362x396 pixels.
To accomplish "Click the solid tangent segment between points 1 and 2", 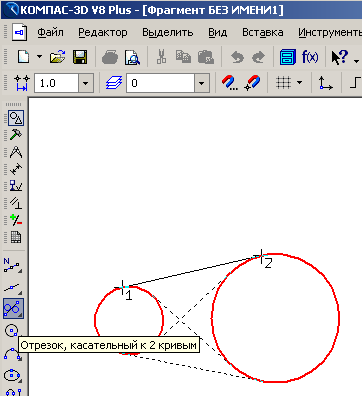I will tap(192, 271).
